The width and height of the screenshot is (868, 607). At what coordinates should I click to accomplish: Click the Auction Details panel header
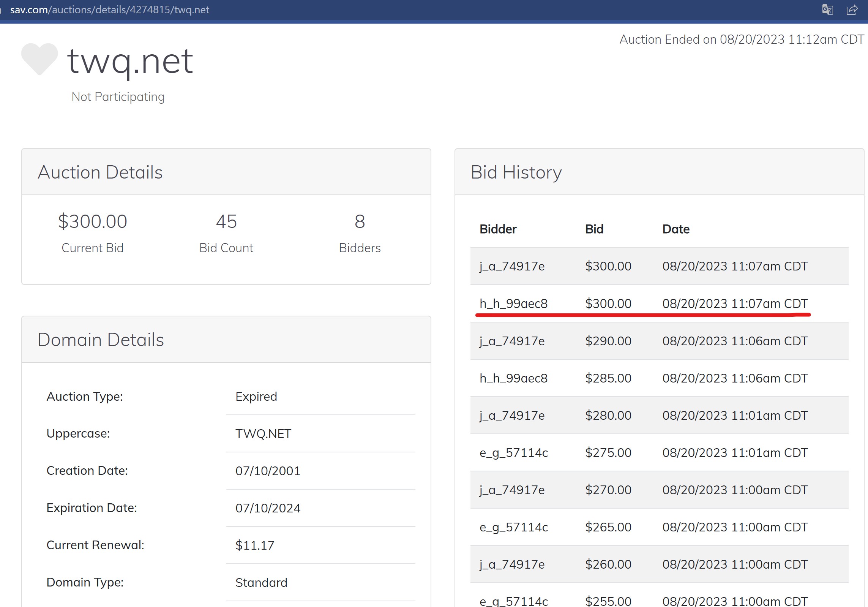click(100, 172)
